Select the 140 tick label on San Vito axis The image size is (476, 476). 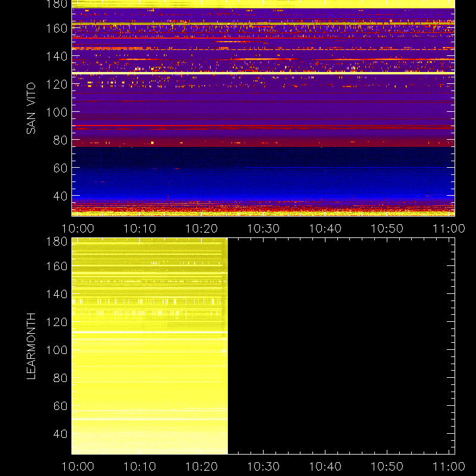(x=57, y=56)
